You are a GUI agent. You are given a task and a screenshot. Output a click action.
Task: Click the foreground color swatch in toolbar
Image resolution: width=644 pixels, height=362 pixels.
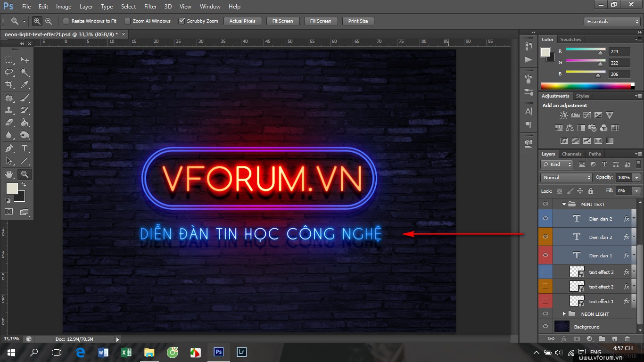click(12, 189)
